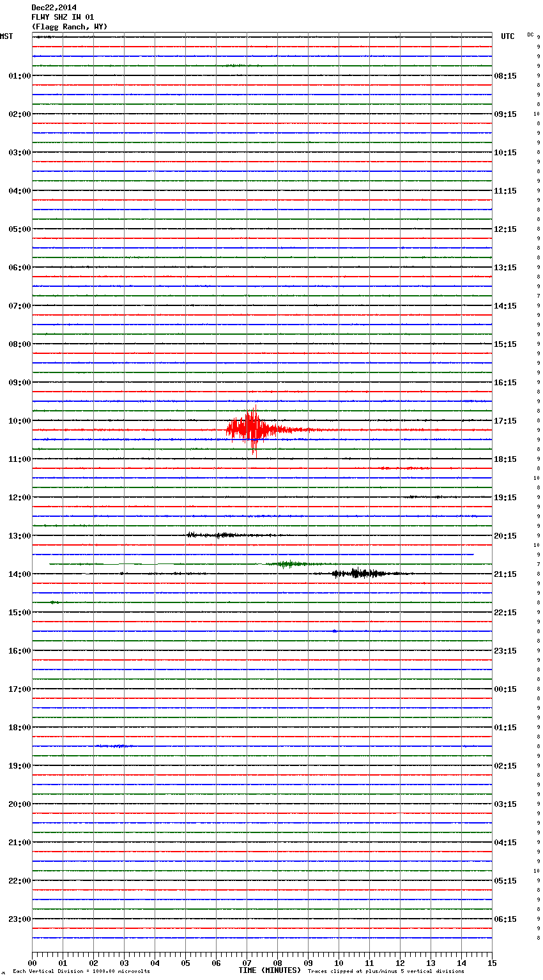Click the 20:15 UTC time label
Viewport: 543px width, 980px height.
click(505, 536)
